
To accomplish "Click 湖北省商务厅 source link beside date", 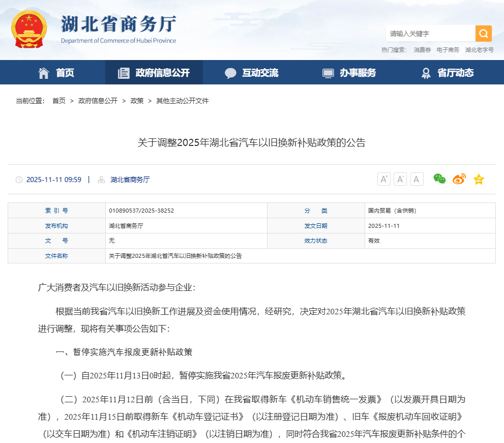I will pyautogui.click(x=130, y=180).
